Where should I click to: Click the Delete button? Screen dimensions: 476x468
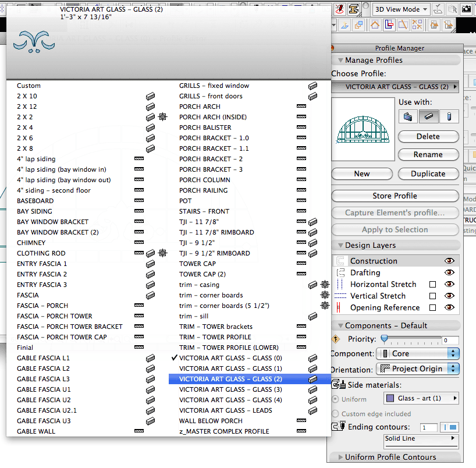tap(428, 137)
